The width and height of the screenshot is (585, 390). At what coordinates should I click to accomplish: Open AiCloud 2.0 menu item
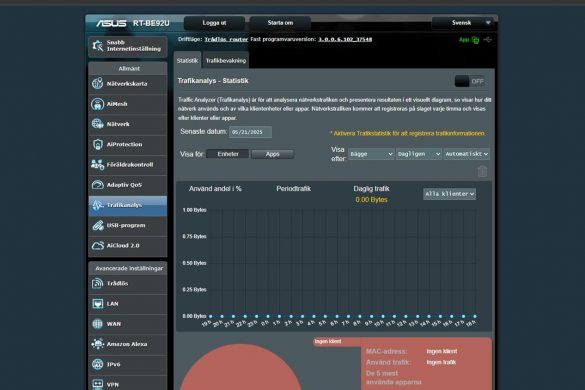pos(128,246)
